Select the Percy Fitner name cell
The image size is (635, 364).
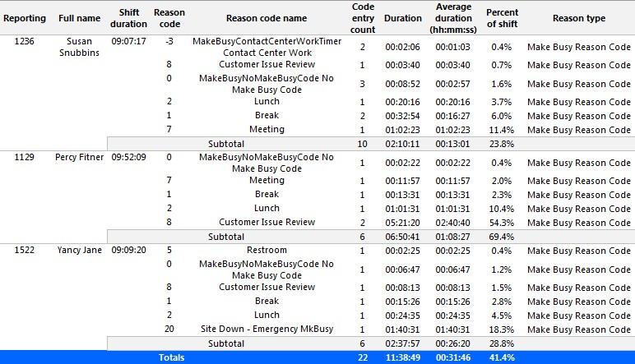(x=79, y=157)
